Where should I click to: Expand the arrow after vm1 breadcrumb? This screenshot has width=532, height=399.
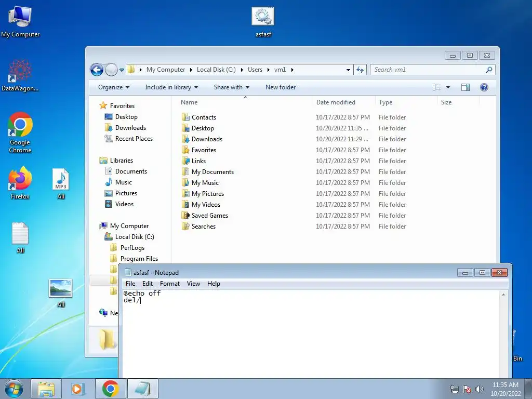(292, 70)
